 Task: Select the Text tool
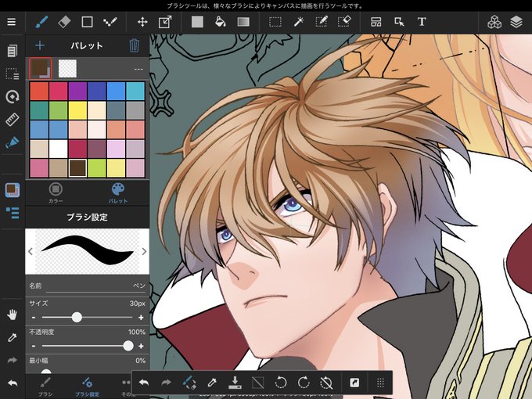[422, 23]
